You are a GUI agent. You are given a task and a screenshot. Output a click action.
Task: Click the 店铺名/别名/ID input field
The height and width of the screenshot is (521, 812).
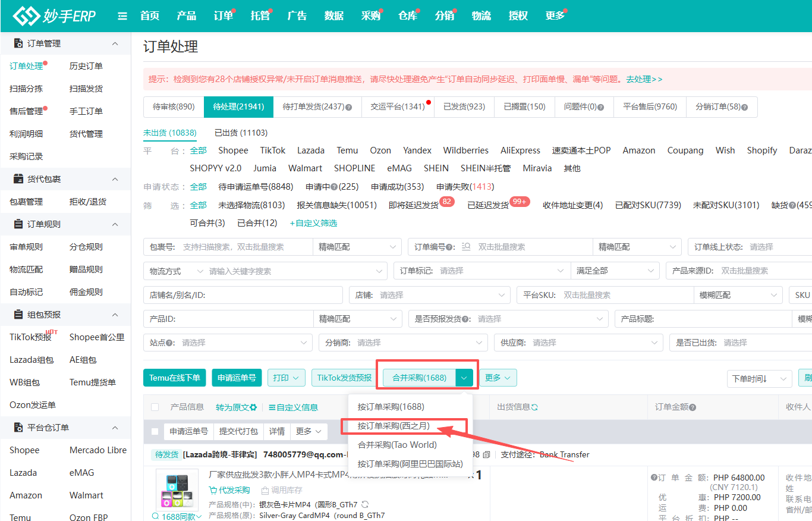pos(243,295)
